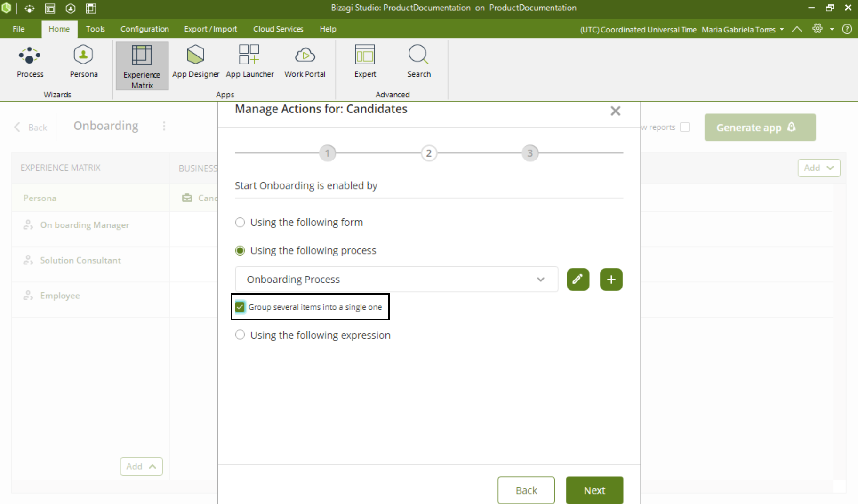Select Using the following form option
The image size is (858, 504).
tap(240, 222)
